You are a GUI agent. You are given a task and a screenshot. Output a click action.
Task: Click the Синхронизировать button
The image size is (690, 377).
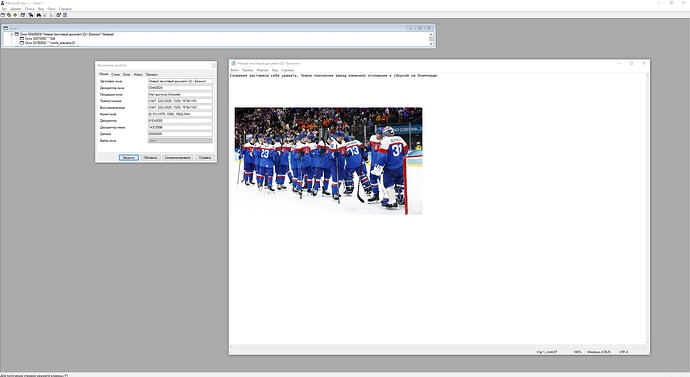[x=177, y=157]
